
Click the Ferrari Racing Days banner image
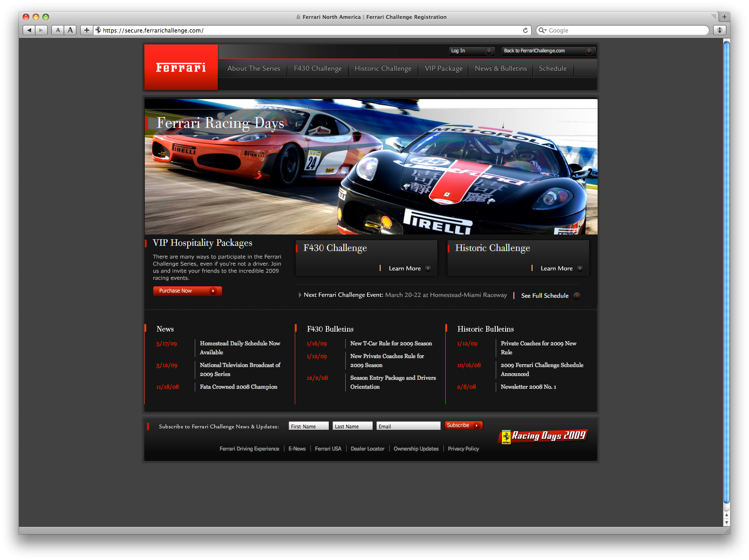pyautogui.click(x=371, y=167)
